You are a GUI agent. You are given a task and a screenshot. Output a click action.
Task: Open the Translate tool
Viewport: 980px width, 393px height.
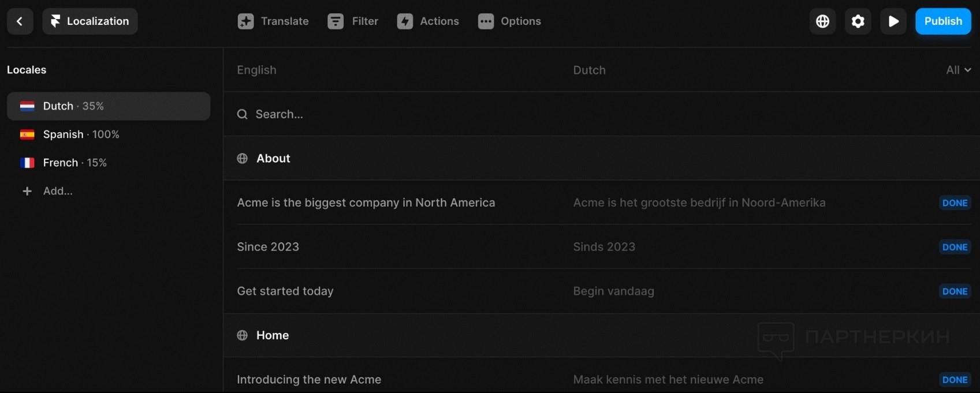273,21
